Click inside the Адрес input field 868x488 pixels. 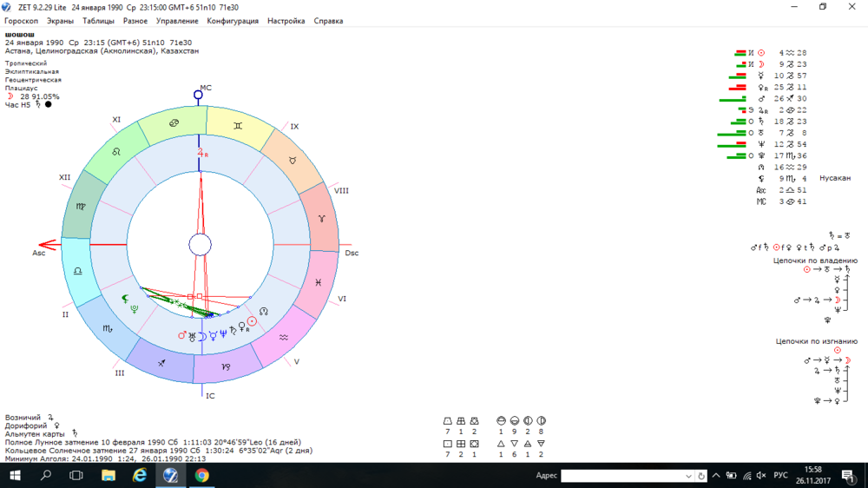point(622,476)
